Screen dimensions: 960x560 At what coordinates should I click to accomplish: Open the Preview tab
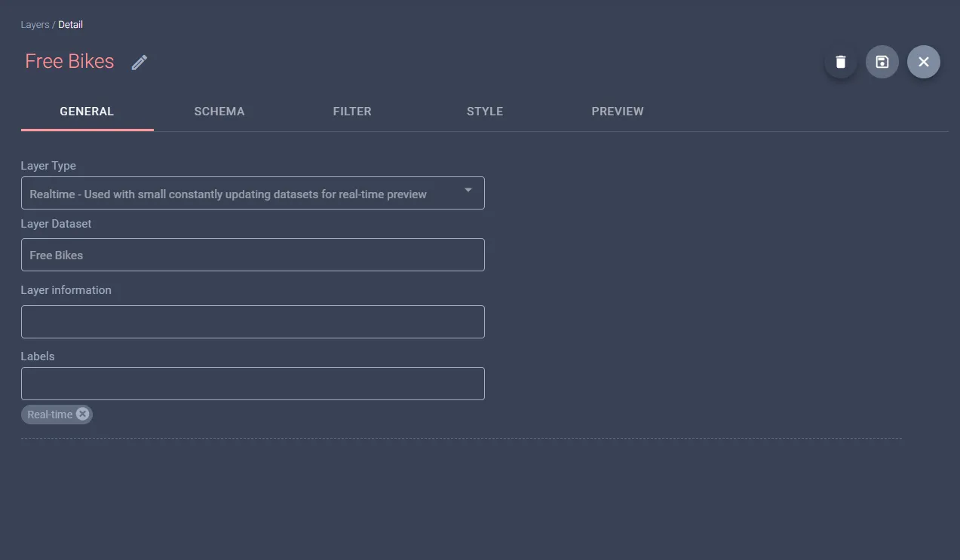pos(618,112)
